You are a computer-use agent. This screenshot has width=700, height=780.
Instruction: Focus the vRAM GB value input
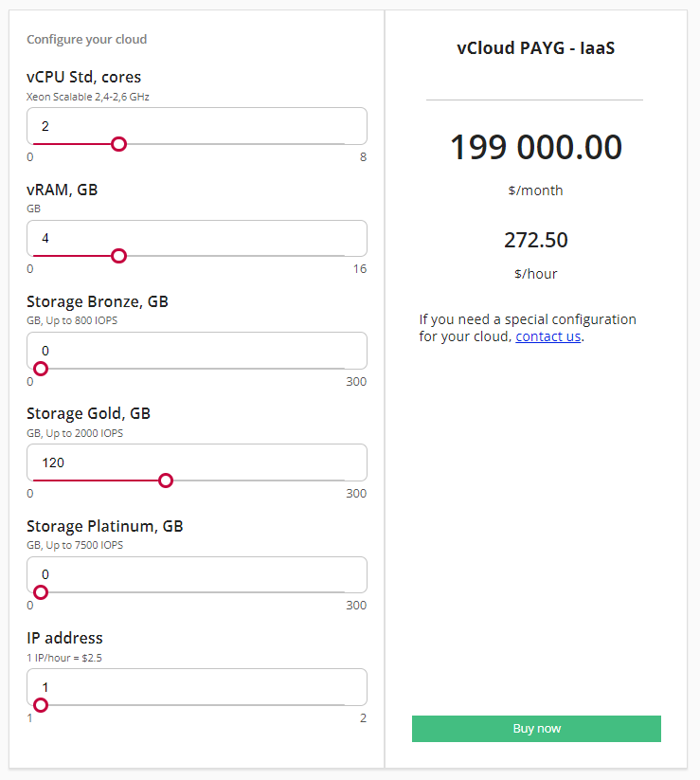(x=196, y=237)
